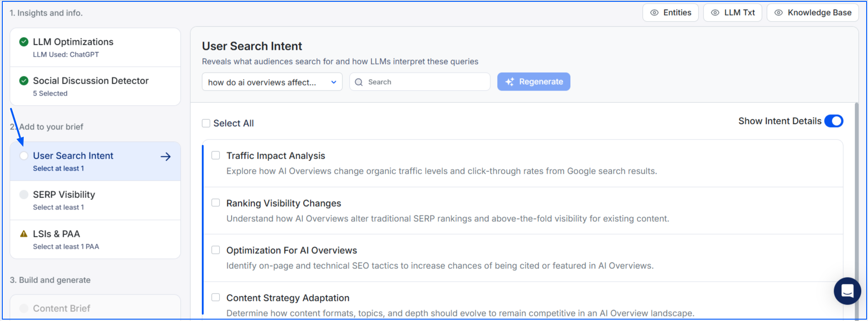The height and width of the screenshot is (321, 868).
Task: Click the Knowledge Base button
Action: (813, 13)
